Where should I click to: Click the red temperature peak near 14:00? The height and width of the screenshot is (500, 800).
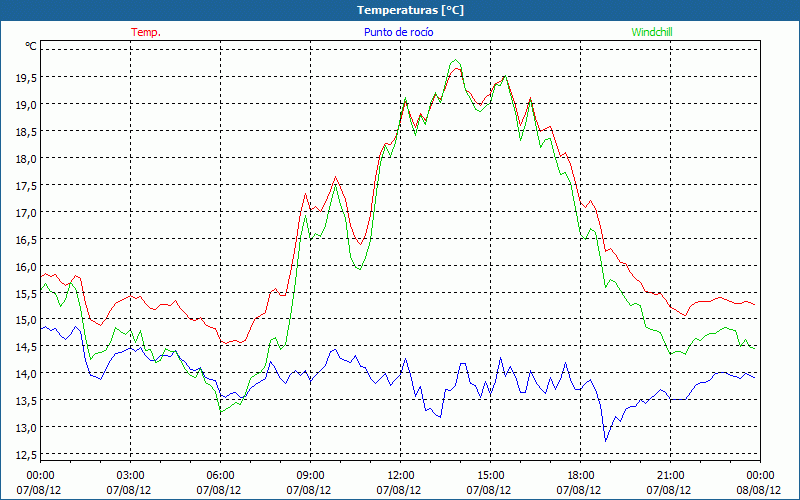[x=456, y=68]
